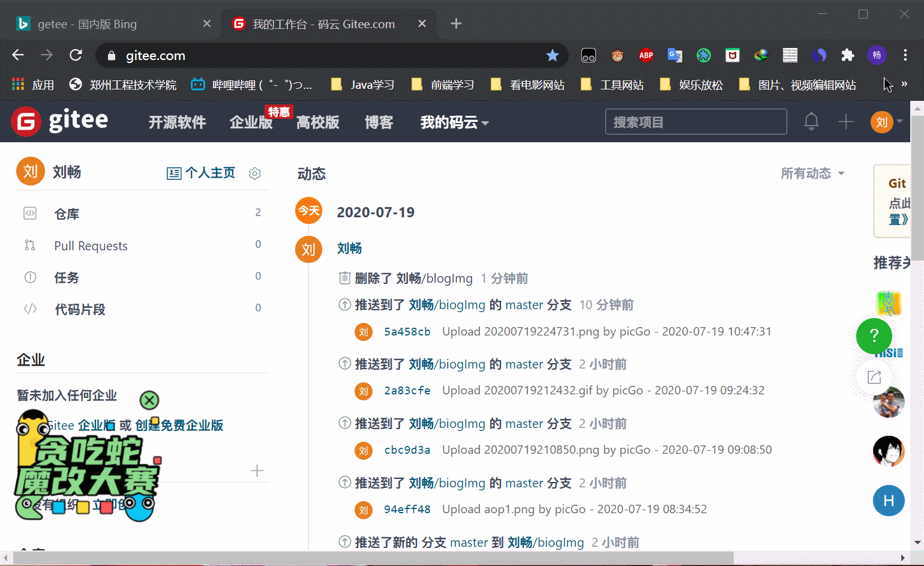The height and width of the screenshot is (566, 924).
Task: Open the Chrome extensions puzzle icon
Action: point(848,55)
